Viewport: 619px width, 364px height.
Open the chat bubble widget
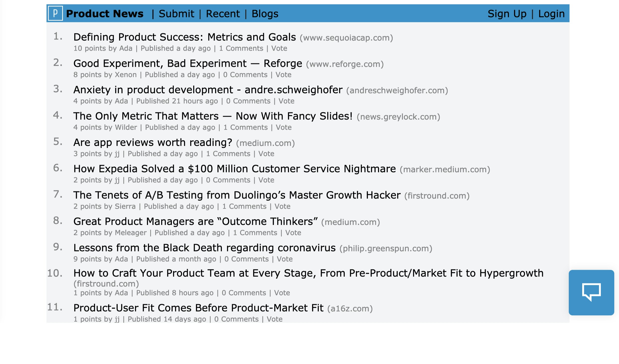point(591,292)
